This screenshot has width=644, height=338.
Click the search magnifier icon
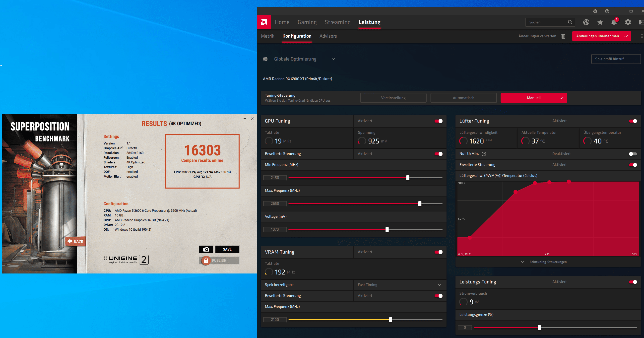point(570,22)
